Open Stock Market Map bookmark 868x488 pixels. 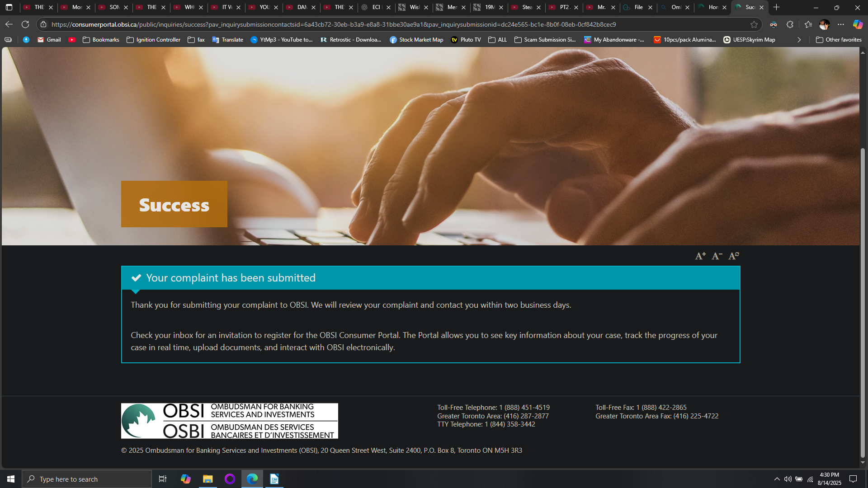pos(416,40)
